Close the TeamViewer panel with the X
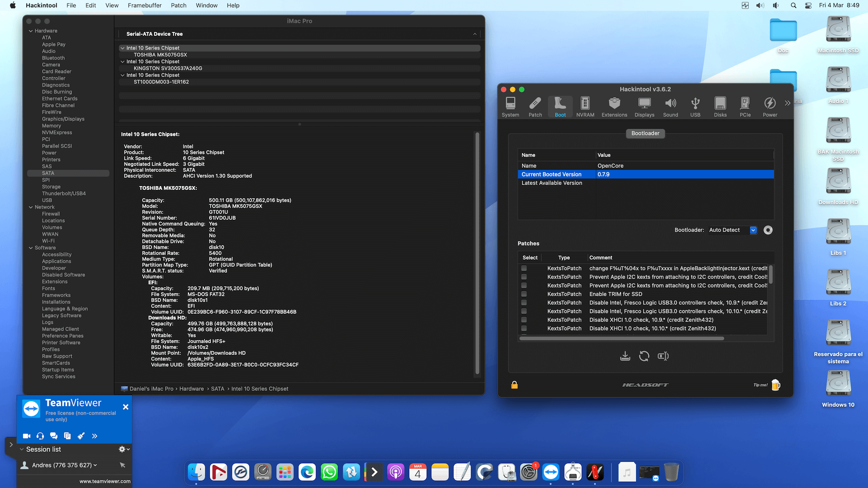The height and width of the screenshot is (488, 868). pyautogui.click(x=126, y=407)
